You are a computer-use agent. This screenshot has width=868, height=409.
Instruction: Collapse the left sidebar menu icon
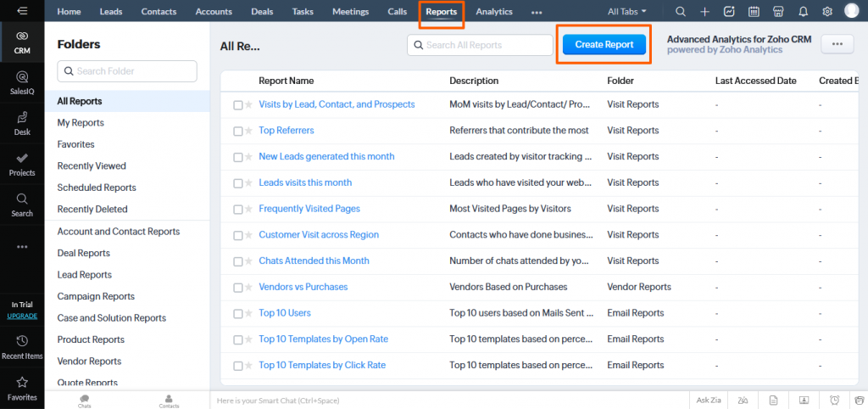pyautogui.click(x=22, y=10)
